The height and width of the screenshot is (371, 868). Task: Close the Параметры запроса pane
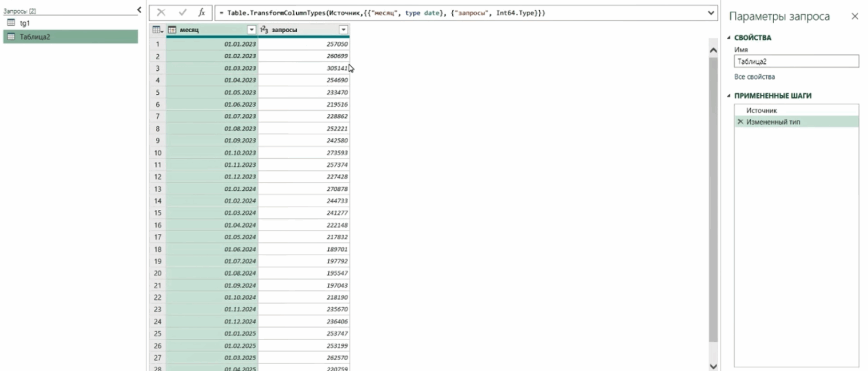855,17
